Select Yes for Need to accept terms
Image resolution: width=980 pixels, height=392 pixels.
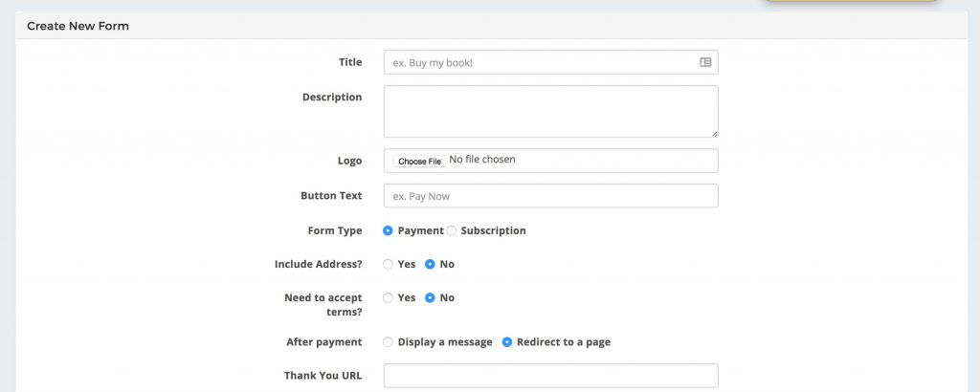[x=388, y=298]
